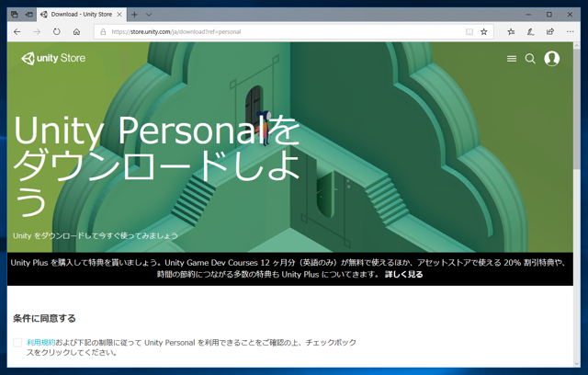Follow the 詳しく見る link
Image resolution: width=588 pixels, height=375 pixels.
[x=404, y=275]
